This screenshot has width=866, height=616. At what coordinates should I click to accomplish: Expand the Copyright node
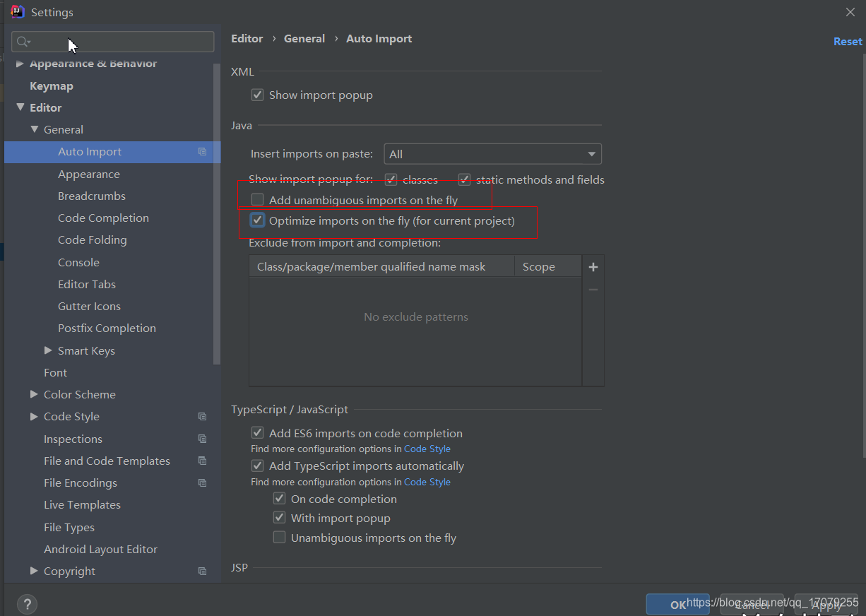pyautogui.click(x=34, y=571)
